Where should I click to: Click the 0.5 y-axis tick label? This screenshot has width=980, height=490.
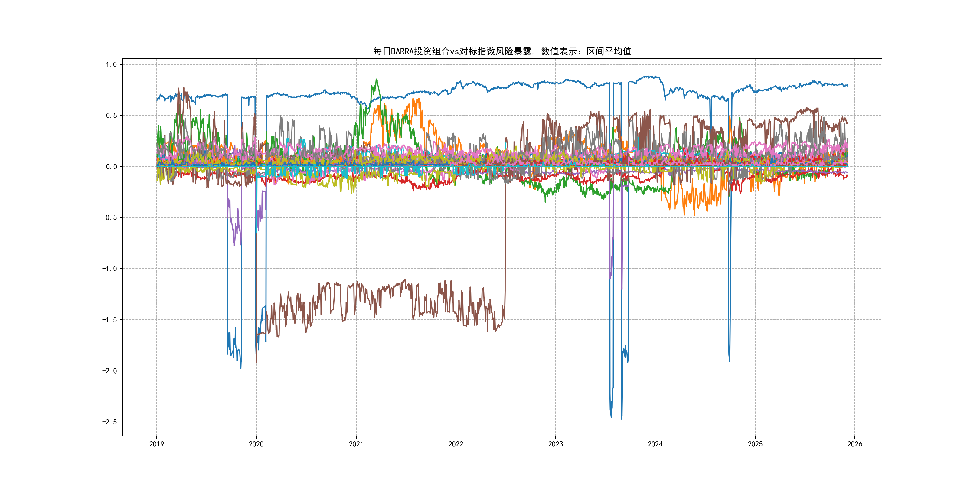click(x=112, y=116)
